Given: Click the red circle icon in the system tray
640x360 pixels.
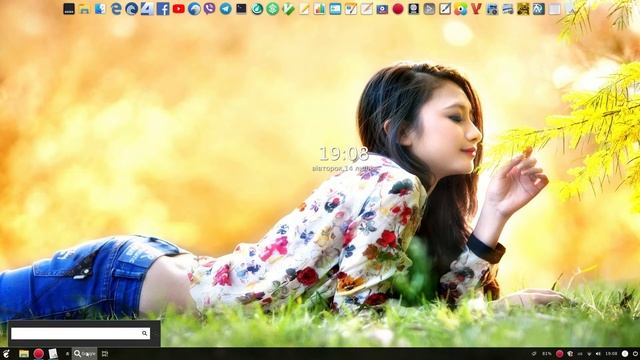Looking at the screenshot, I should coord(560,353).
